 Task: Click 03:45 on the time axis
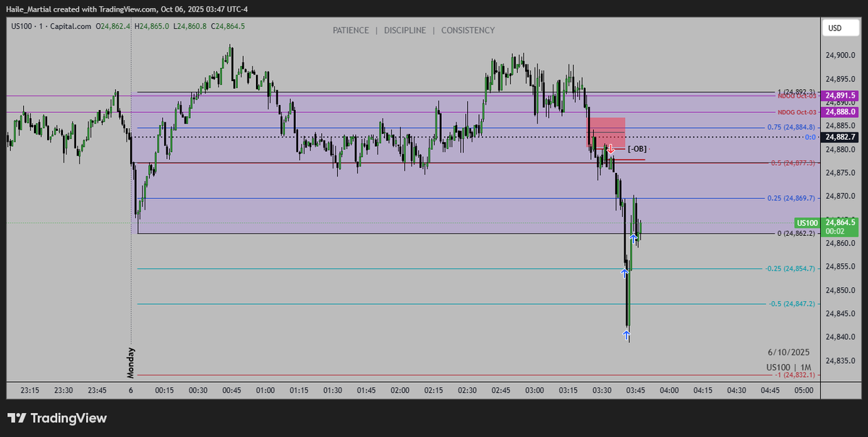pyautogui.click(x=636, y=390)
